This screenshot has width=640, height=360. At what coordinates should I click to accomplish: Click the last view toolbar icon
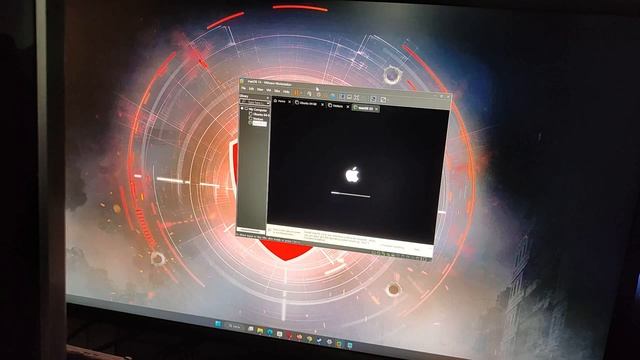click(x=383, y=99)
